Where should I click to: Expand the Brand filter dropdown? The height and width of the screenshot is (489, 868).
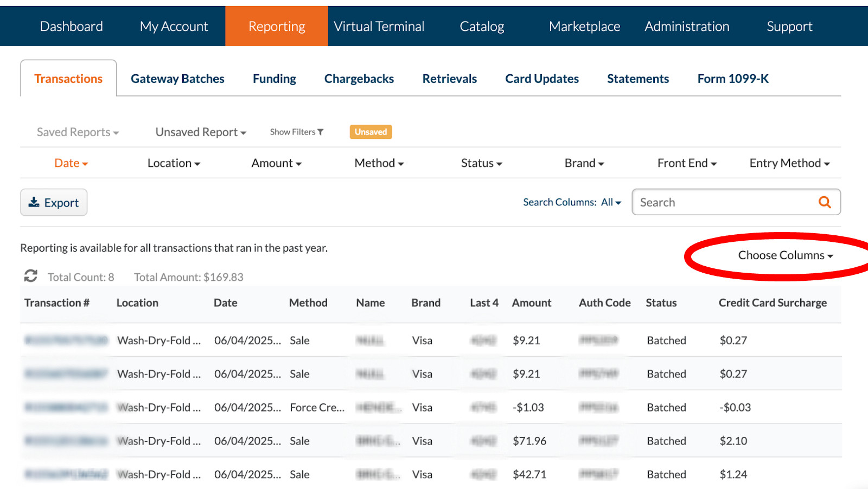pos(584,163)
